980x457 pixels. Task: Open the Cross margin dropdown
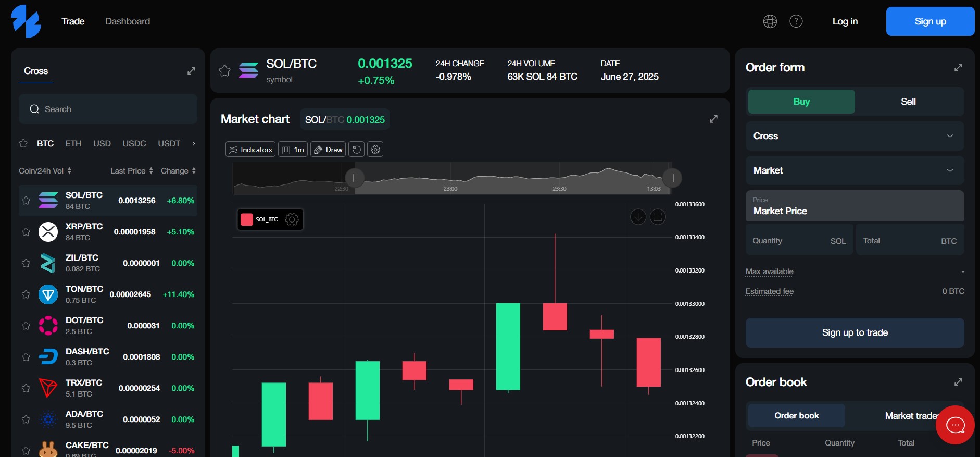tap(855, 136)
